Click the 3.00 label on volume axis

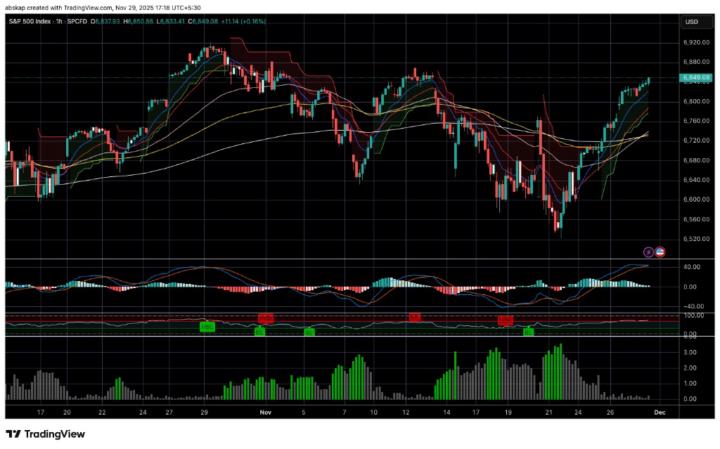[x=690, y=353]
